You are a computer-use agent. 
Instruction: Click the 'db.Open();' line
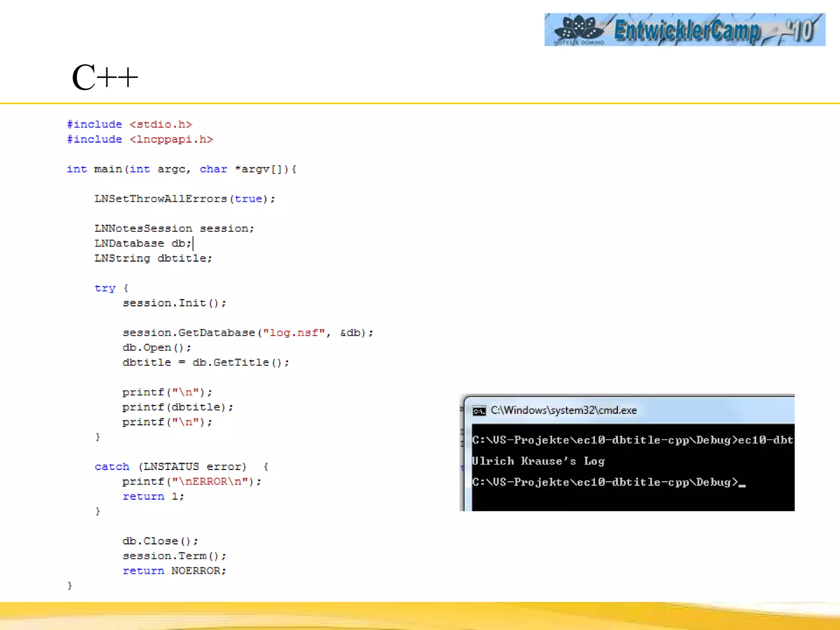click(x=157, y=348)
